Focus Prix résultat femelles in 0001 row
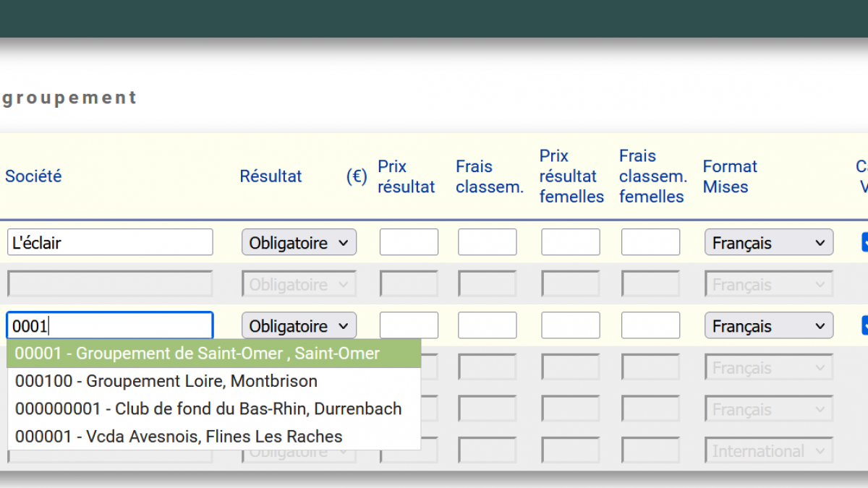The image size is (868, 488). pyautogui.click(x=570, y=325)
